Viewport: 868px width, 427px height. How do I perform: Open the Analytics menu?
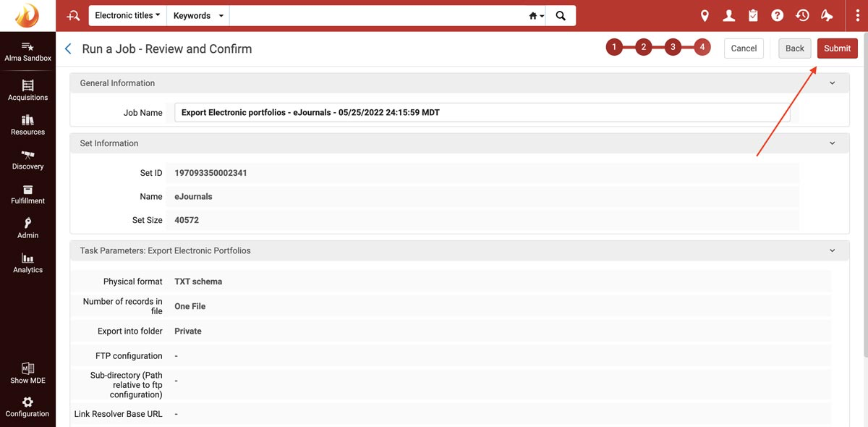[x=27, y=263]
